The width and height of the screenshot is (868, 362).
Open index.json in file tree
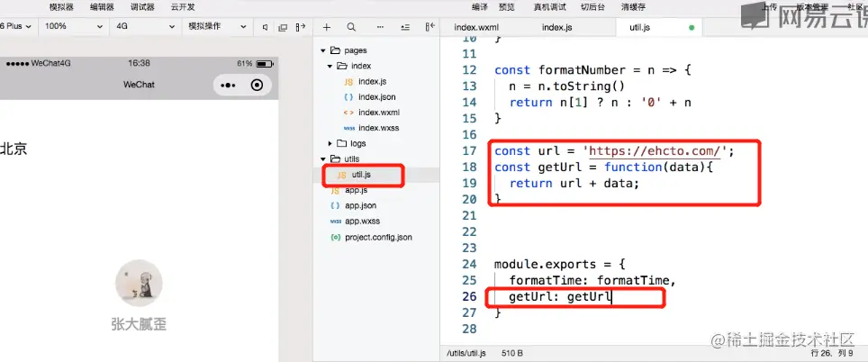click(376, 97)
